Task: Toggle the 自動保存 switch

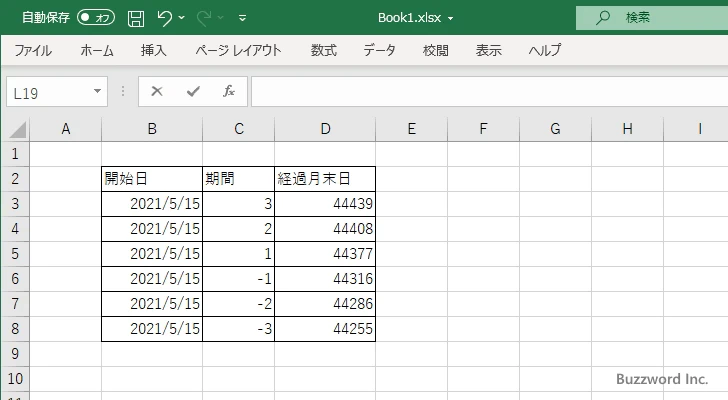Action: pyautogui.click(x=96, y=18)
